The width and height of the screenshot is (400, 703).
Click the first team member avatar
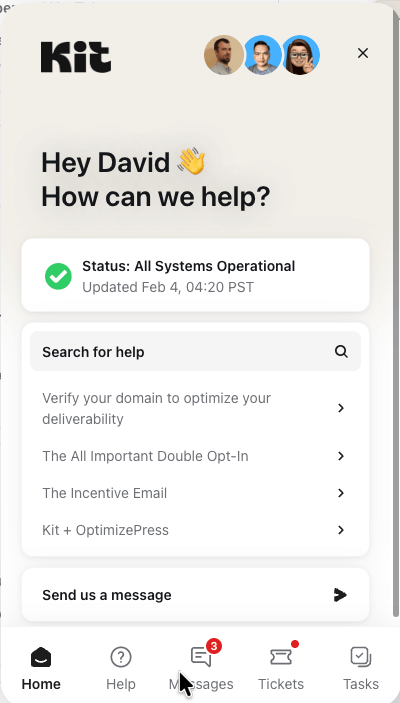point(224,55)
